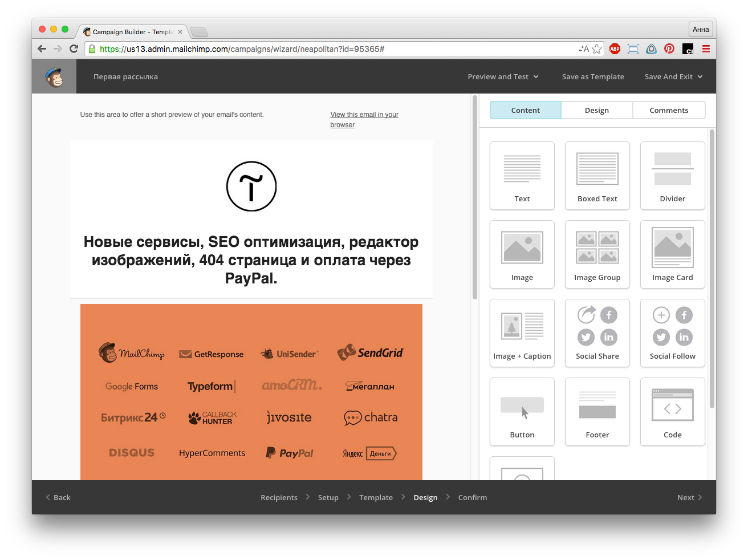Bookmark page with the star icon
Screen dimensions: 748x560
point(596,49)
